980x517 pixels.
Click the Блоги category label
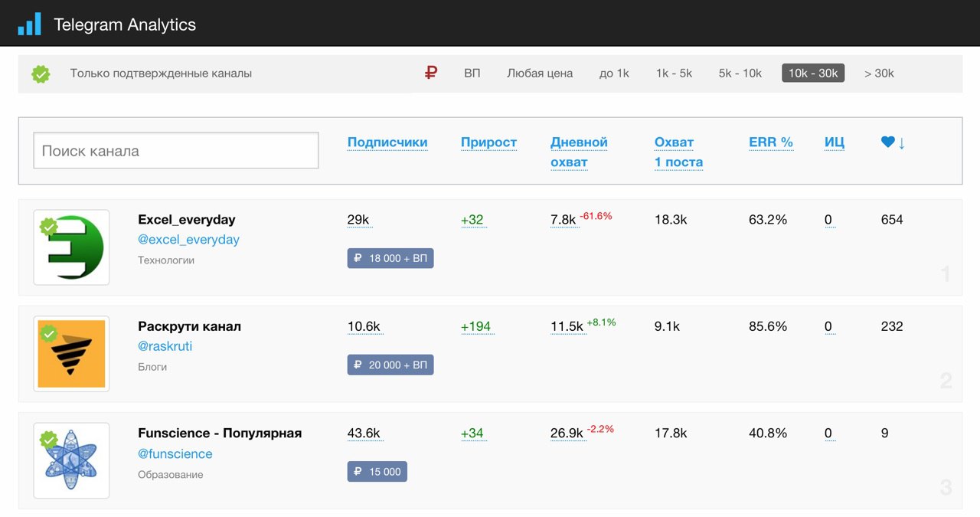(x=152, y=367)
